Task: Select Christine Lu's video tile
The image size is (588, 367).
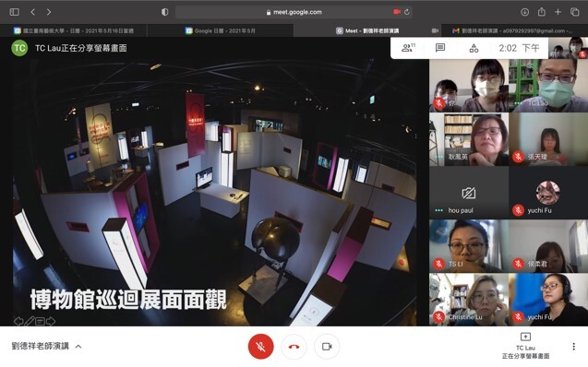Action: click(x=469, y=299)
